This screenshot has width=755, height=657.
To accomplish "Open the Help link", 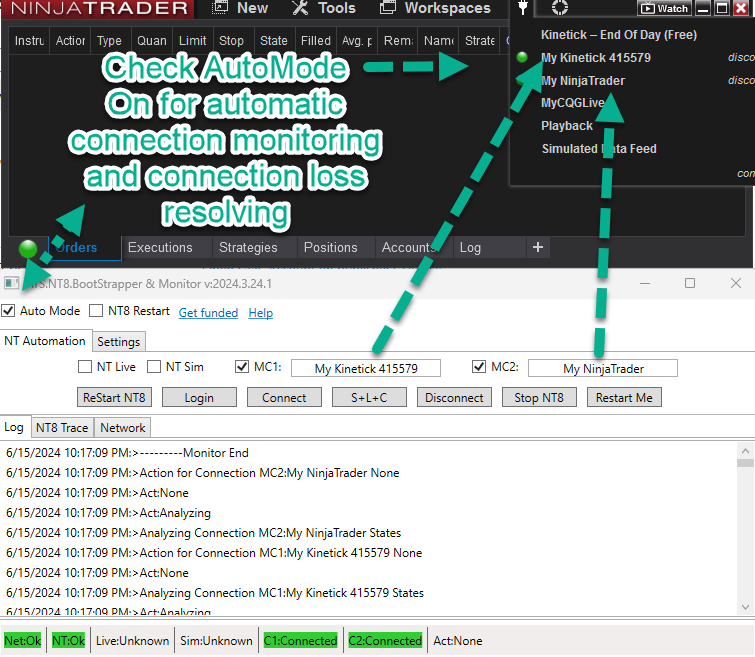I will (260, 313).
